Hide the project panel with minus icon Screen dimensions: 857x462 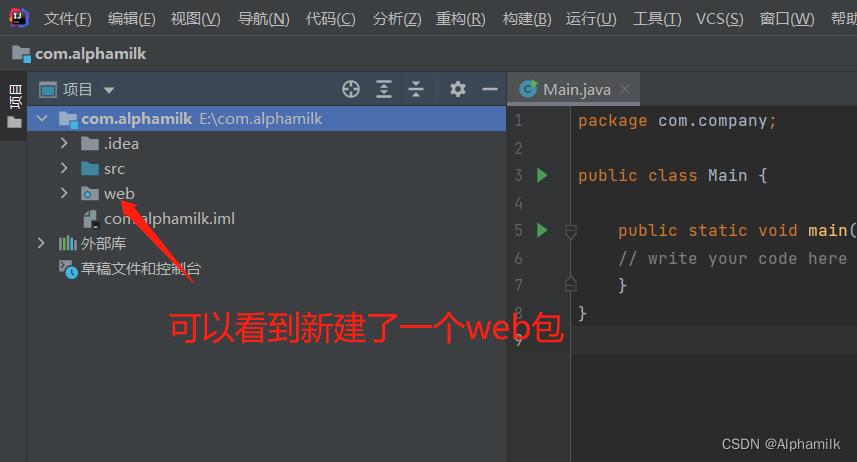pyautogui.click(x=490, y=89)
